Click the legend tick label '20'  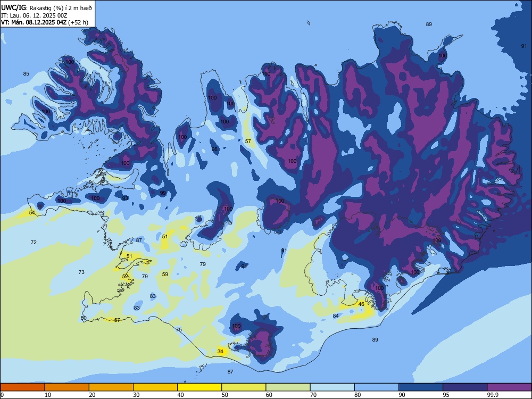92,395
